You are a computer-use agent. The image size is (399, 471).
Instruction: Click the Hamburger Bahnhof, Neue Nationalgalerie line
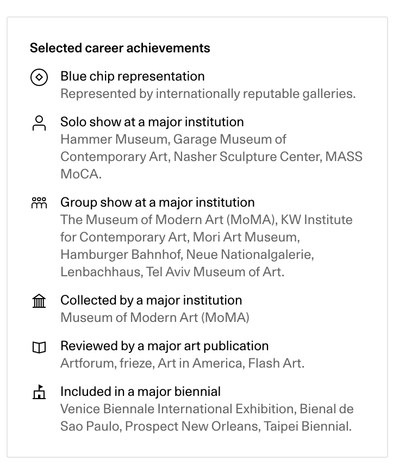coord(187,254)
